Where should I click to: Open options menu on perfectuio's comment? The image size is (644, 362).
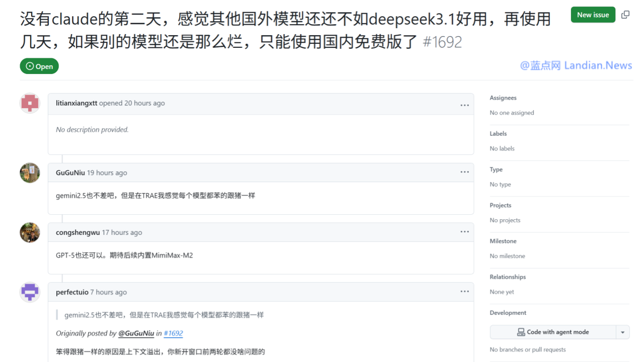point(464,292)
